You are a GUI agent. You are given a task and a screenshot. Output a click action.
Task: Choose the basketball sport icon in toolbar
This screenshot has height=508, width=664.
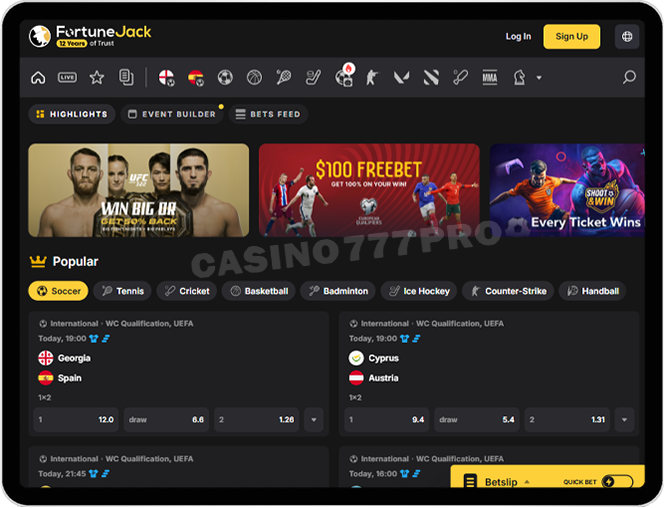(x=255, y=77)
